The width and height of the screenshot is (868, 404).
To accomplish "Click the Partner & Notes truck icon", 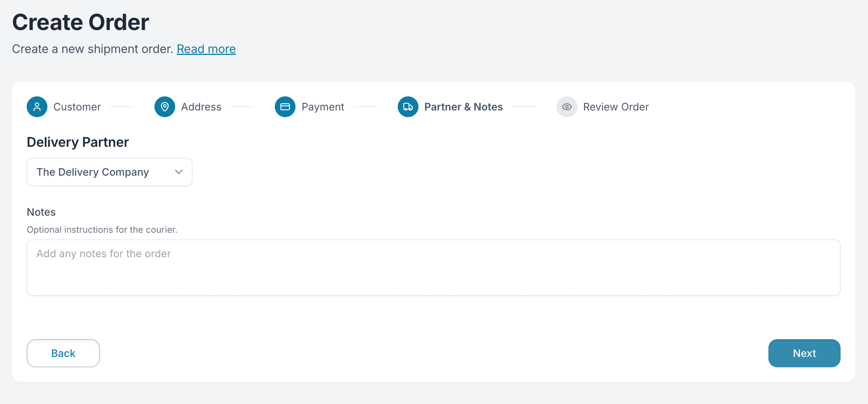I will [408, 107].
